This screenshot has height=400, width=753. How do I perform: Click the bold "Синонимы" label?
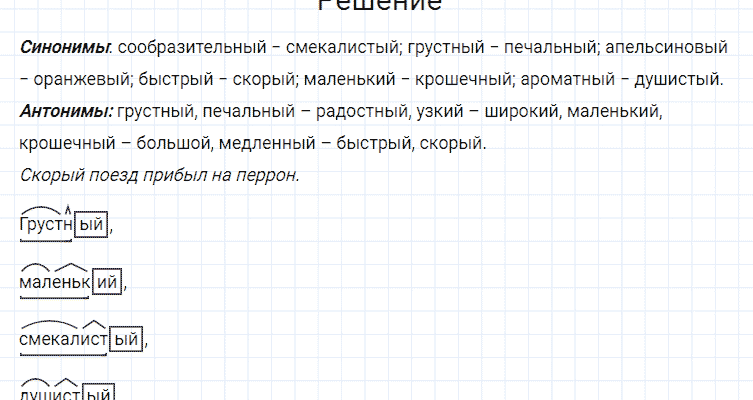point(64,48)
